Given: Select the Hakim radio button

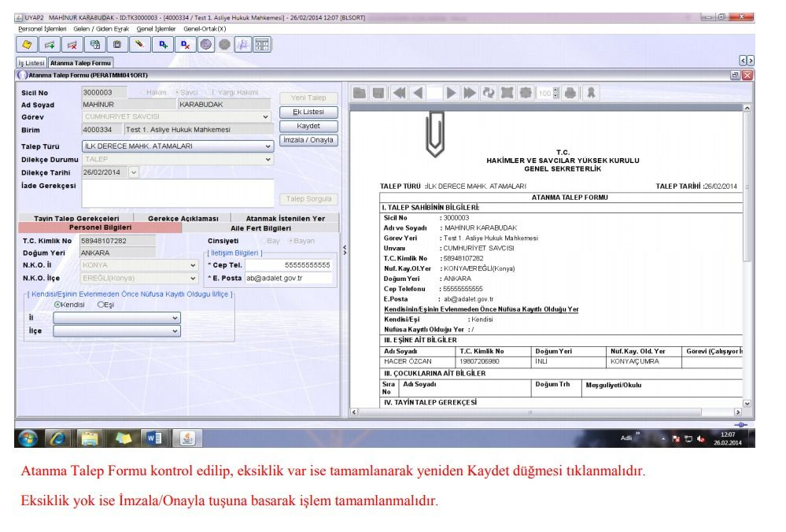Looking at the screenshot, I should click(x=153, y=92).
